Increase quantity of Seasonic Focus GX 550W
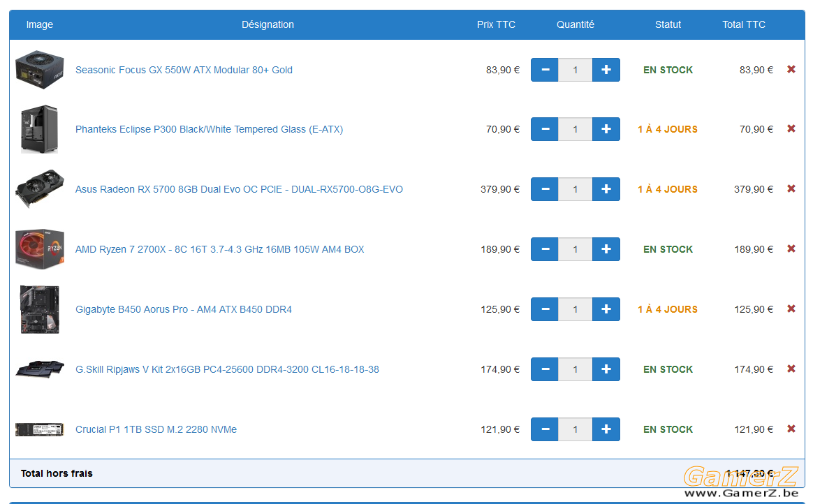The height and width of the screenshot is (504, 813). point(606,70)
